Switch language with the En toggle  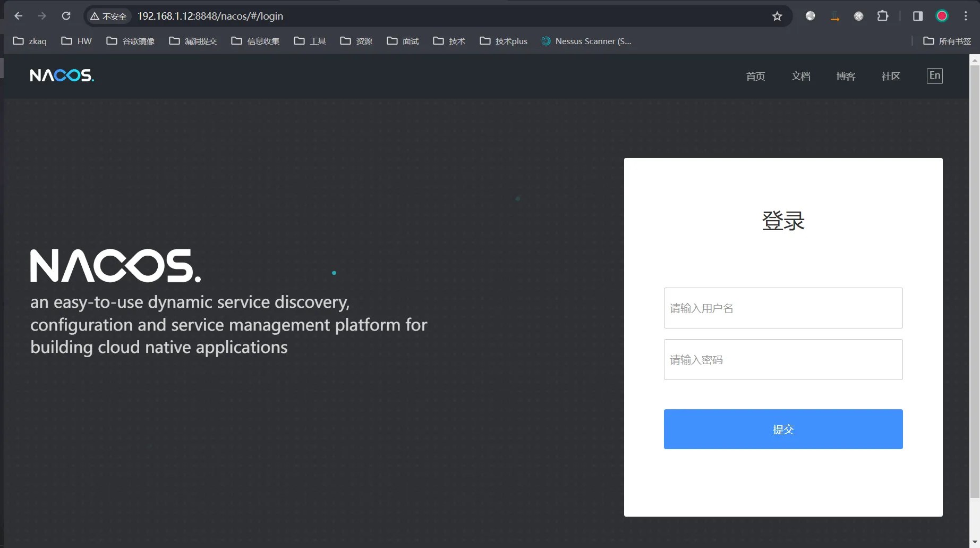[934, 75]
